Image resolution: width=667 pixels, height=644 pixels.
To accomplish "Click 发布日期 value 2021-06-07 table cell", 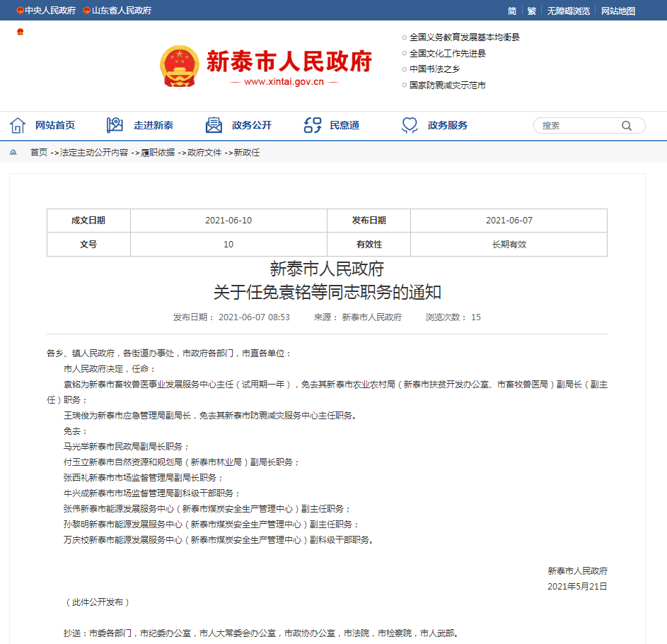I will (x=509, y=220).
